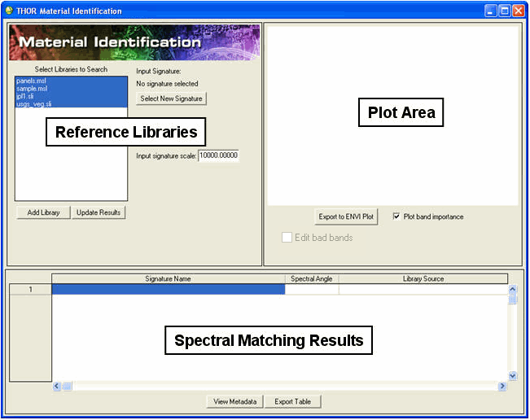Close the THOR Material Identification window
Image resolution: width=530 pixels, height=420 pixels.
tap(518, 11)
